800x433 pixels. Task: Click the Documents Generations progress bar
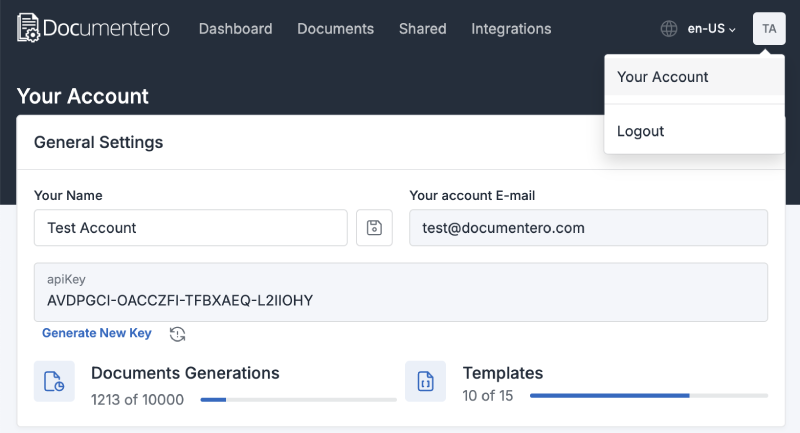298,400
